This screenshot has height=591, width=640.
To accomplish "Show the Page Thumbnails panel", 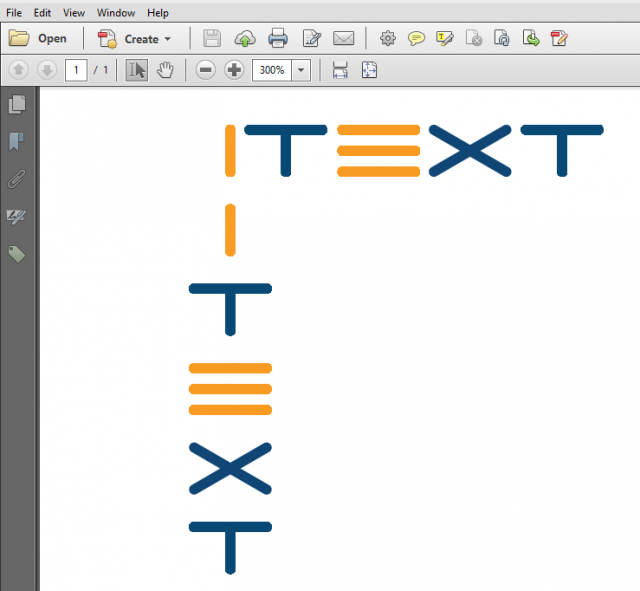I will pos(17,103).
